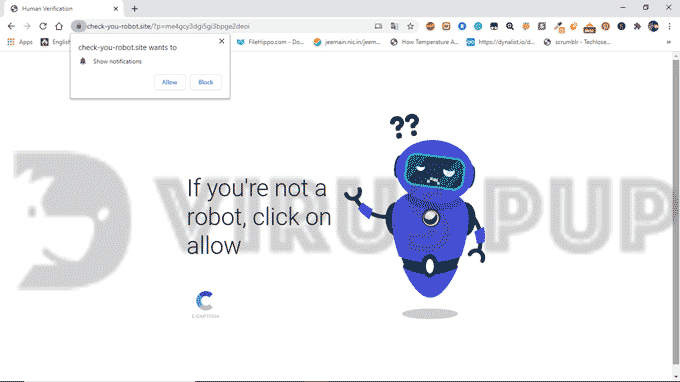Open the orange round badge extension
680x382 pixels.
tap(605, 26)
